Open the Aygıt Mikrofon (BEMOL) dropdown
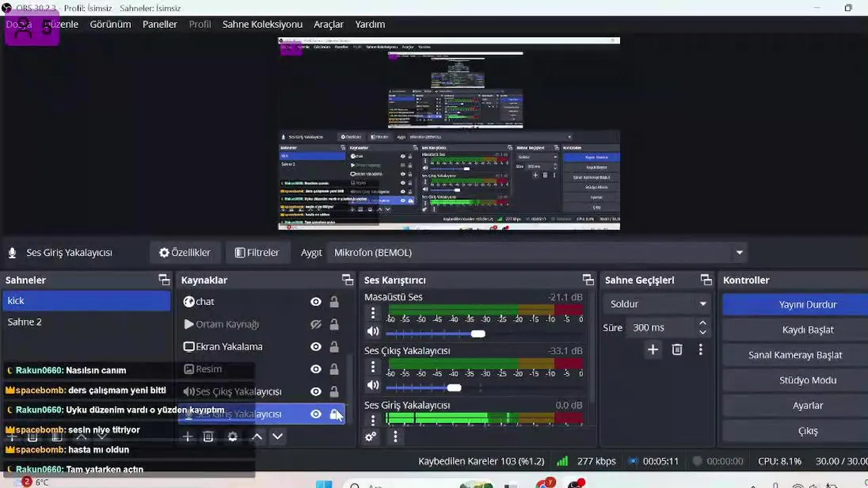Viewport: 868px width, 488px height. pyautogui.click(x=537, y=253)
